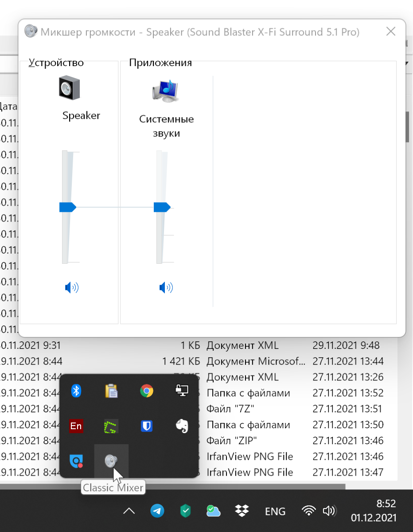
Task: Open Bitwarden shield tray icon
Action: point(147,426)
